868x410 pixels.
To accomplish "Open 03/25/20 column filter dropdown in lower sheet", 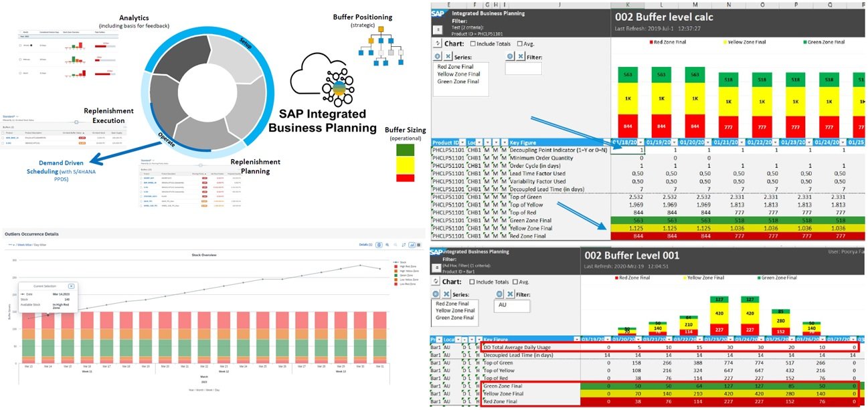I will (x=792, y=339).
